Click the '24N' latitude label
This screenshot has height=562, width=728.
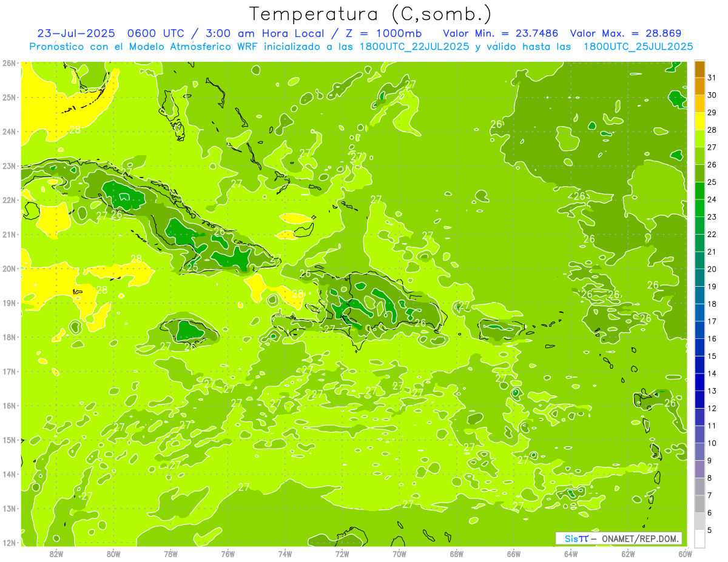[9, 131]
